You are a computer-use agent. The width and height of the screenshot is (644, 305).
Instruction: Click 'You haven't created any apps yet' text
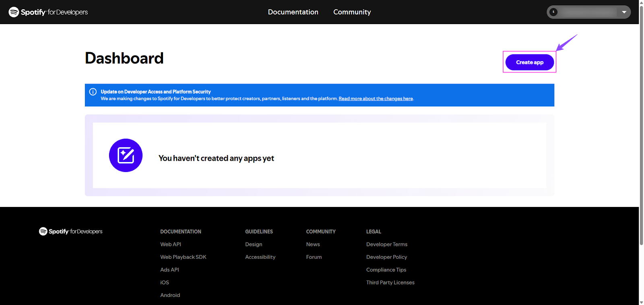point(216,158)
